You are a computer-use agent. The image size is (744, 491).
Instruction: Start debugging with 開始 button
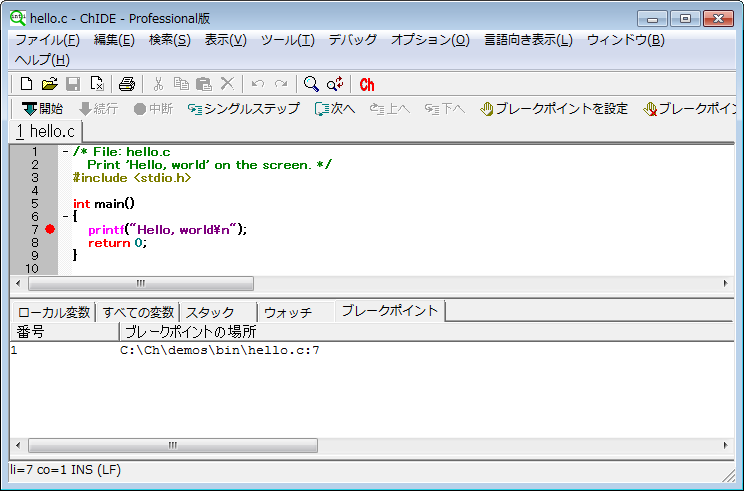click(42, 109)
